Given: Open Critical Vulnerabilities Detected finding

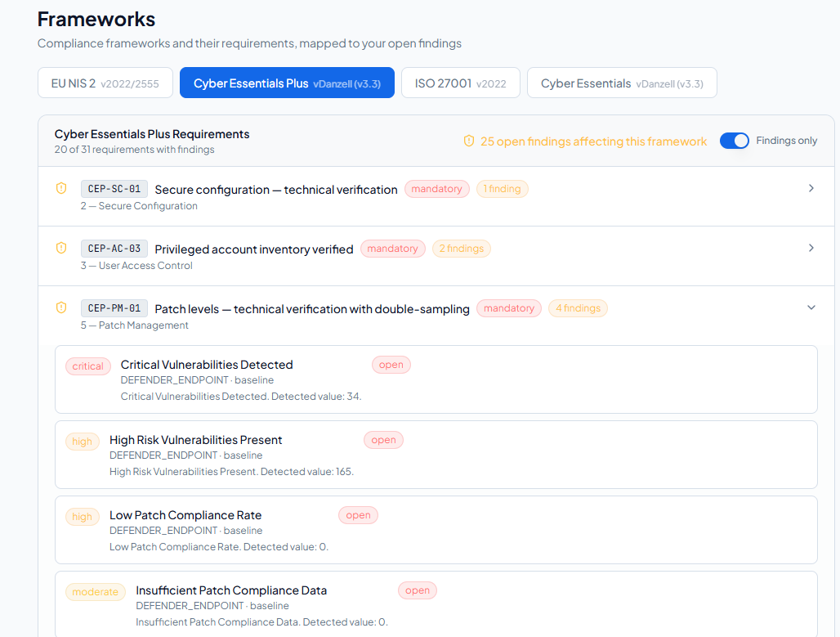Looking at the screenshot, I should click(436, 379).
